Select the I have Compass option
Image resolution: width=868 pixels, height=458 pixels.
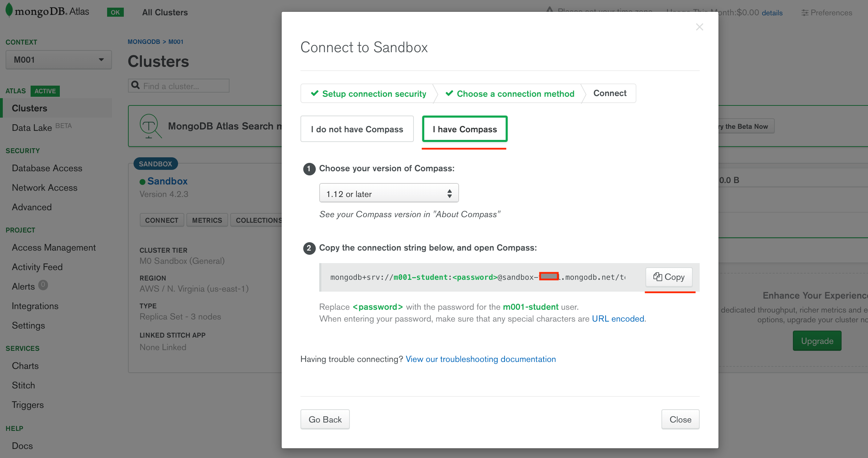tap(465, 129)
